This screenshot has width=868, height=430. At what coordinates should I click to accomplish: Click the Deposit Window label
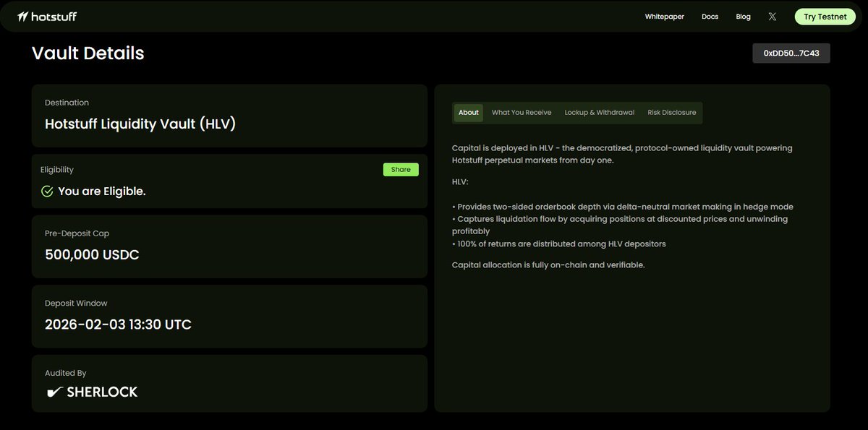coord(76,304)
